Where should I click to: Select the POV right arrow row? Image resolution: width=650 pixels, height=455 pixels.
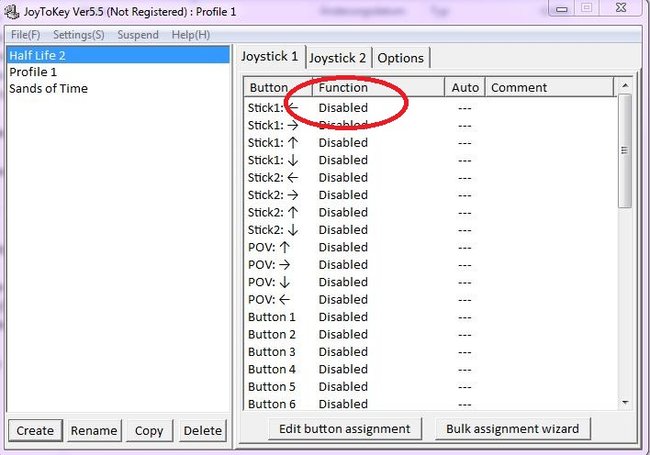(430, 264)
